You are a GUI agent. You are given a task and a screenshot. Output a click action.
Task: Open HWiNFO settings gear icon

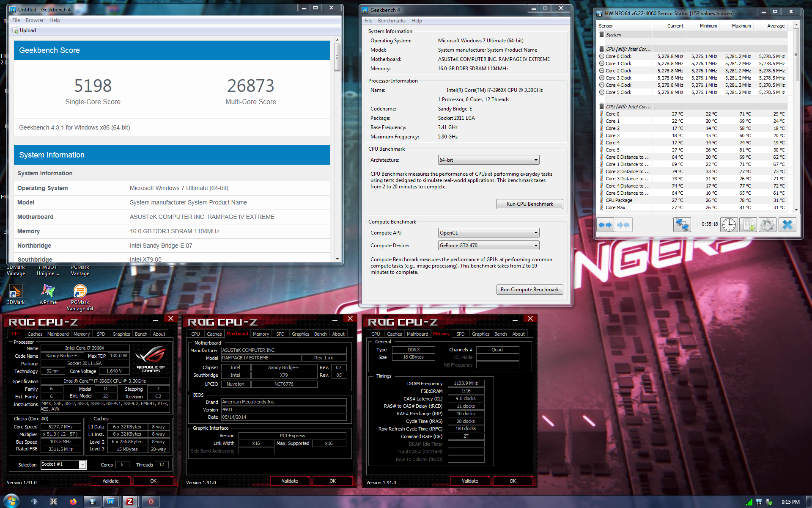coord(768,225)
